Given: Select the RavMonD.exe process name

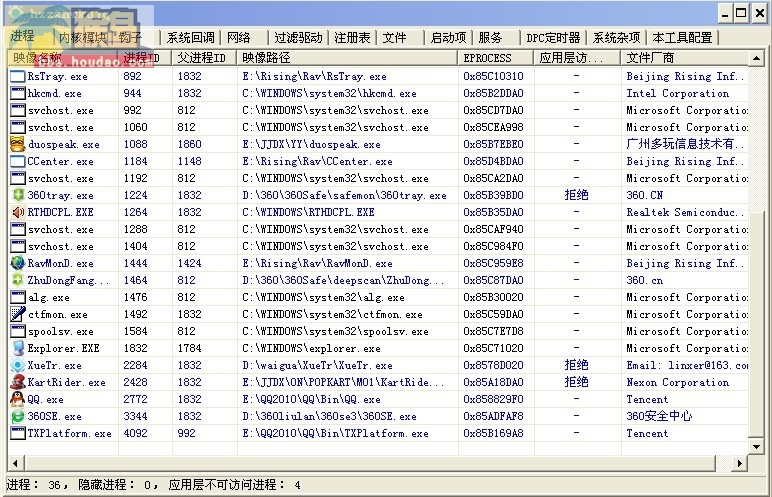Looking at the screenshot, I should [x=61, y=263].
